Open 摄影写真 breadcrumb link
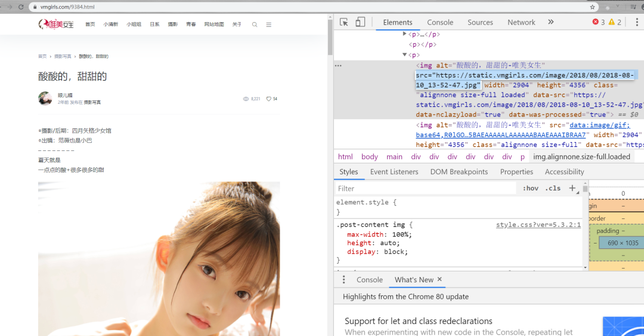The image size is (644, 336). [63, 56]
